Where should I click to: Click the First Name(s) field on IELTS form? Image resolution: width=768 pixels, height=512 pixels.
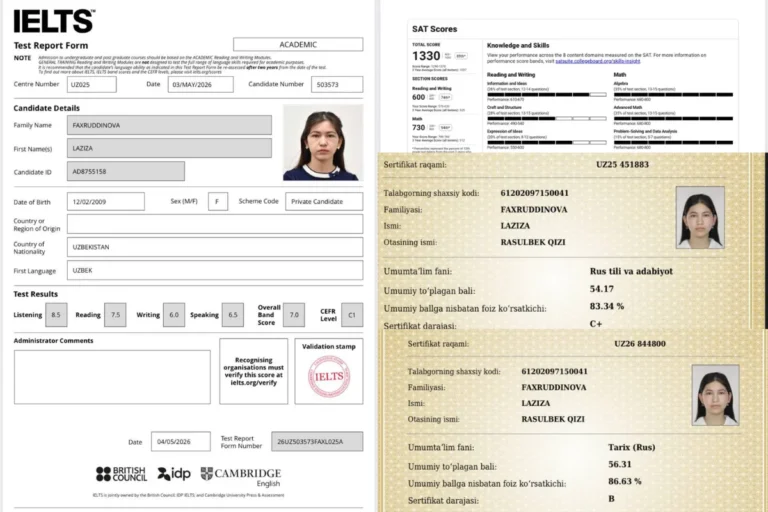coord(169,148)
